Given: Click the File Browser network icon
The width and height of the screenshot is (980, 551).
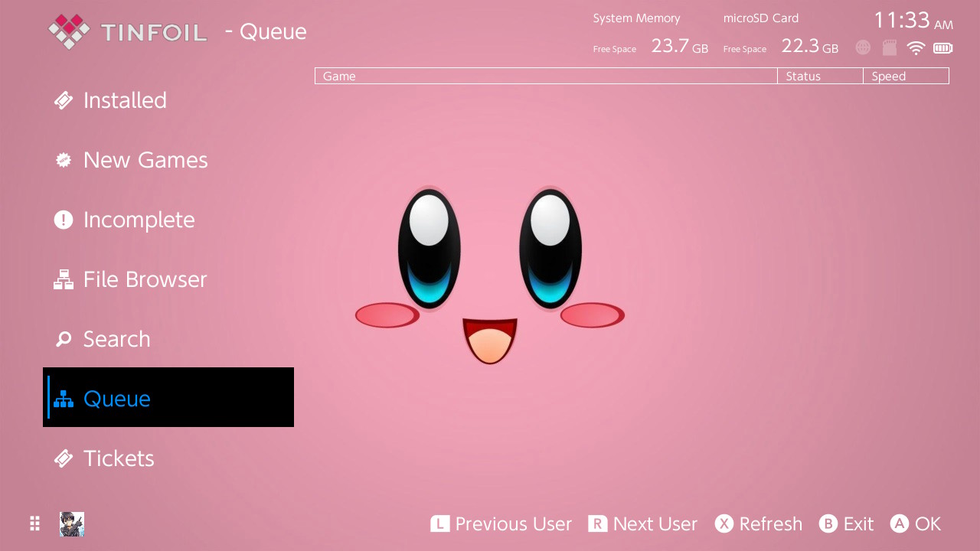Looking at the screenshot, I should 64,279.
